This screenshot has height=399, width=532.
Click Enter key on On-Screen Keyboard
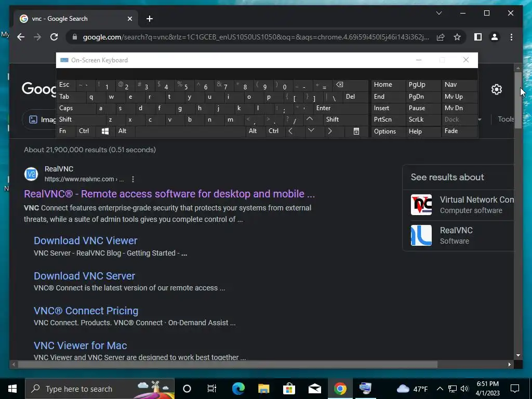point(341,108)
